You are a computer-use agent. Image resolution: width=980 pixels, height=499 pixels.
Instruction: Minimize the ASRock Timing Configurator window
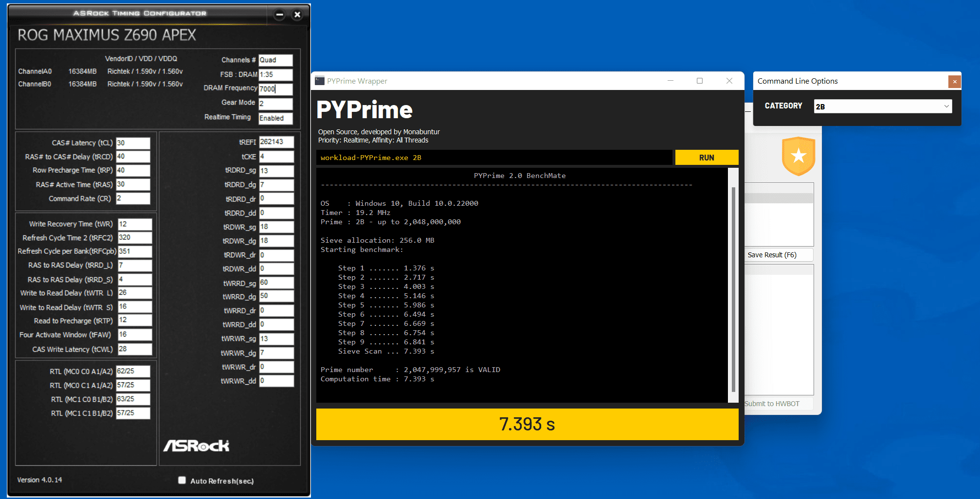279,15
